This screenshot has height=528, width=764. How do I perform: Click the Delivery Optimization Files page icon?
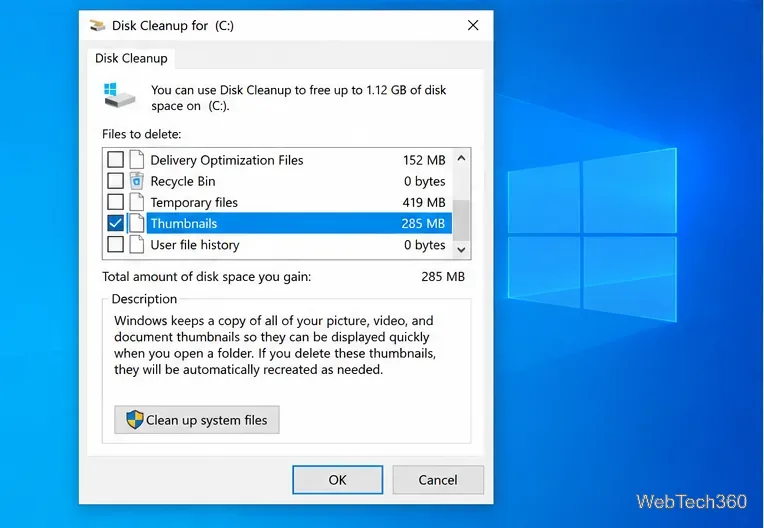point(137,160)
